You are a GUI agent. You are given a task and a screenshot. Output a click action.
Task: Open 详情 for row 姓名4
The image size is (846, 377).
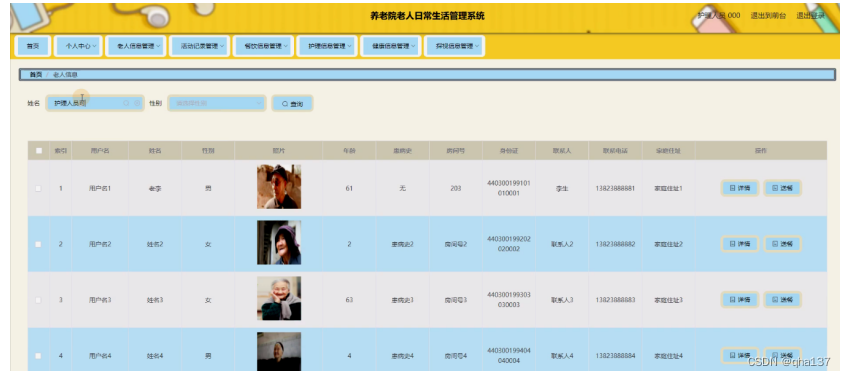[740, 356]
